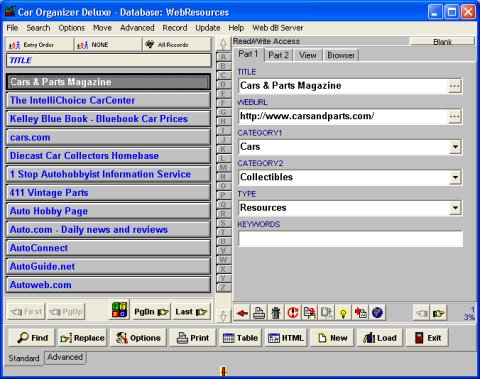Click the Replace button
480x379 pixels.
(x=82, y=338)
